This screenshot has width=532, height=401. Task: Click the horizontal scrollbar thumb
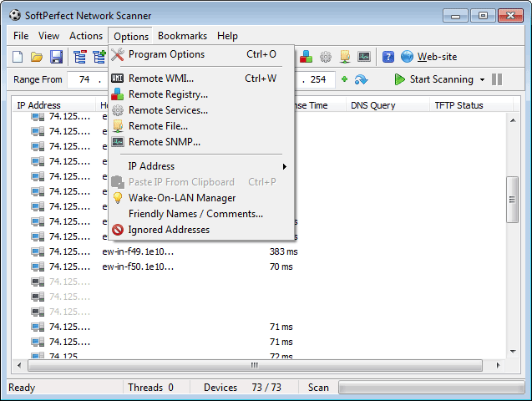tap(255, 365)
